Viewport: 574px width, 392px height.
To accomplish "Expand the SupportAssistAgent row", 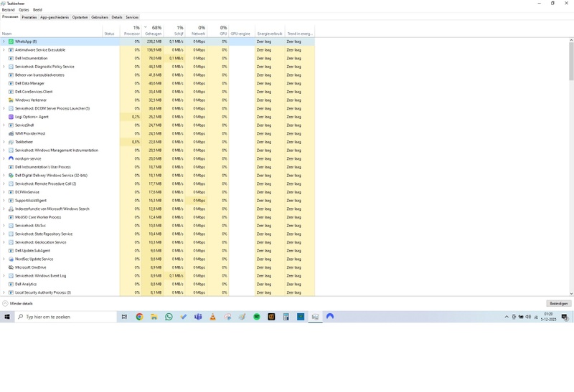I will [4, 201].
